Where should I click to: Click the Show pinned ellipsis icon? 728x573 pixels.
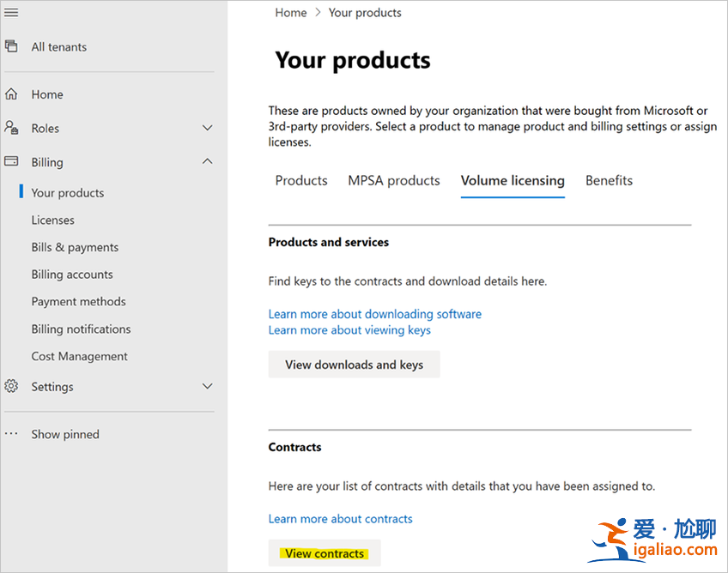(x=11, y=434)
